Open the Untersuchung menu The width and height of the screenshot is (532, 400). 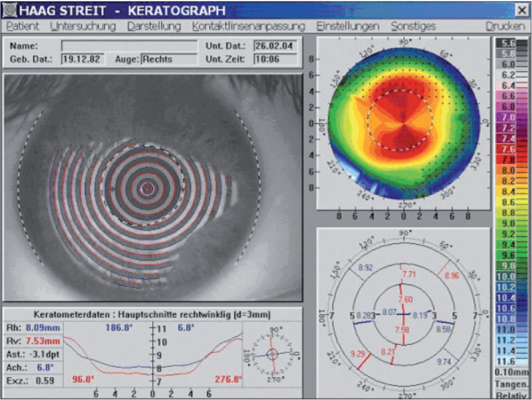(x=83, y=26)
